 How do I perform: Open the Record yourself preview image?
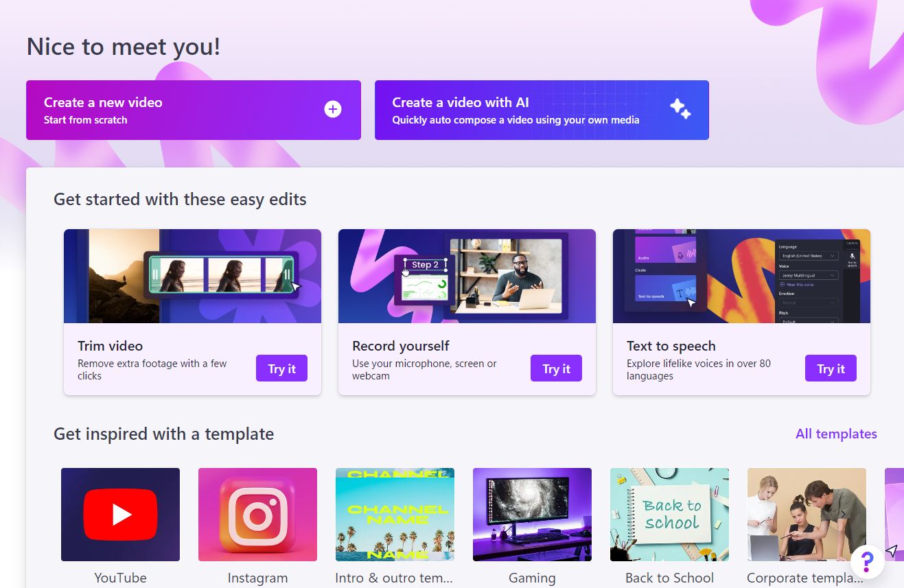pos(467,276)
